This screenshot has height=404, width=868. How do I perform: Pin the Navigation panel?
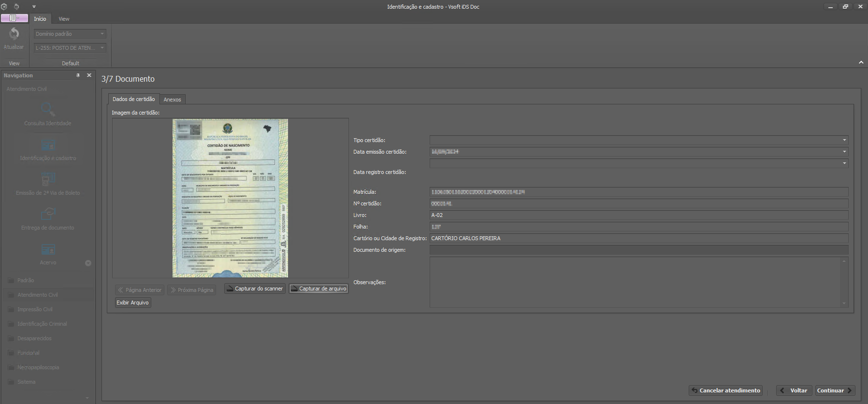[x=78, y=75]
